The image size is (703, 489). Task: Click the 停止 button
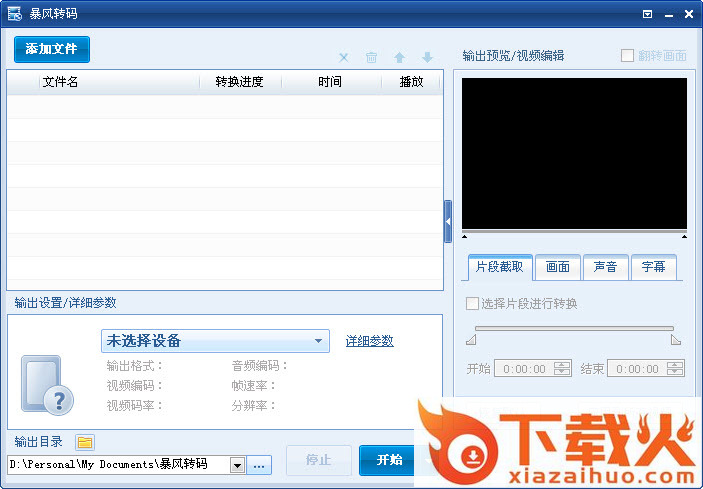click(319, 460)
